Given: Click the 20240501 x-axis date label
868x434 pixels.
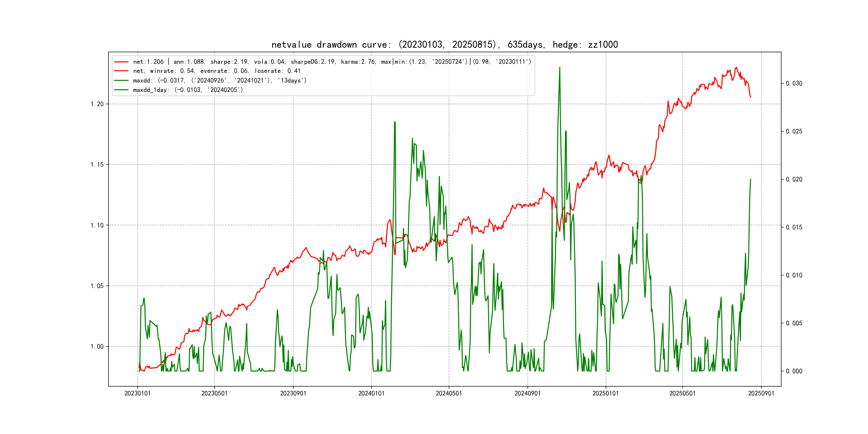Looking at the screenshot, I should 449,394.
